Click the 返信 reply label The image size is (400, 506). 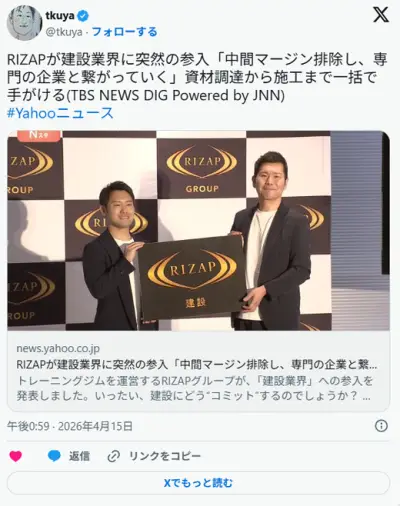[79, 456]
